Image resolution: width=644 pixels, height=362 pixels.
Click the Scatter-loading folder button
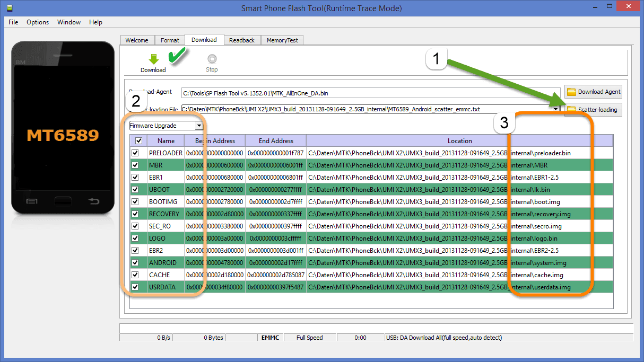593,110
